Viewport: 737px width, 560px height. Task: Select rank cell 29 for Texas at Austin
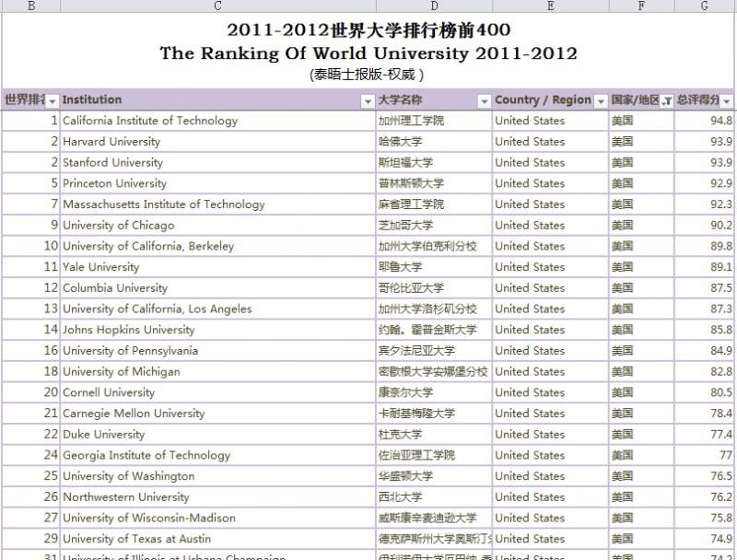31,539
